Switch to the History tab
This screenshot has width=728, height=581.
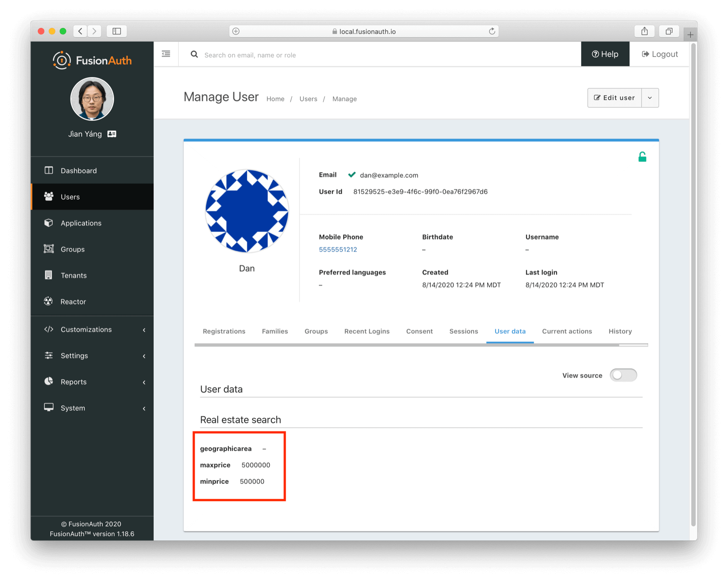pos(620,331)
